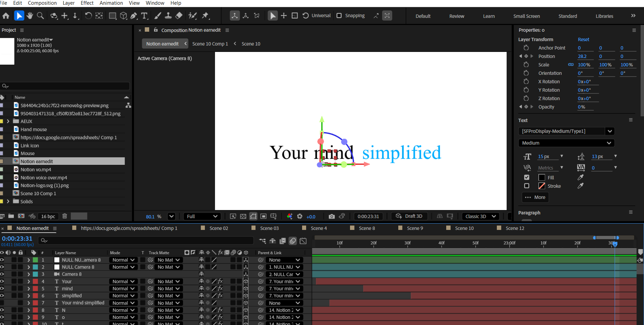Select the Horizontal Type tool
644x325 pixels.
[x=144, y=16]
